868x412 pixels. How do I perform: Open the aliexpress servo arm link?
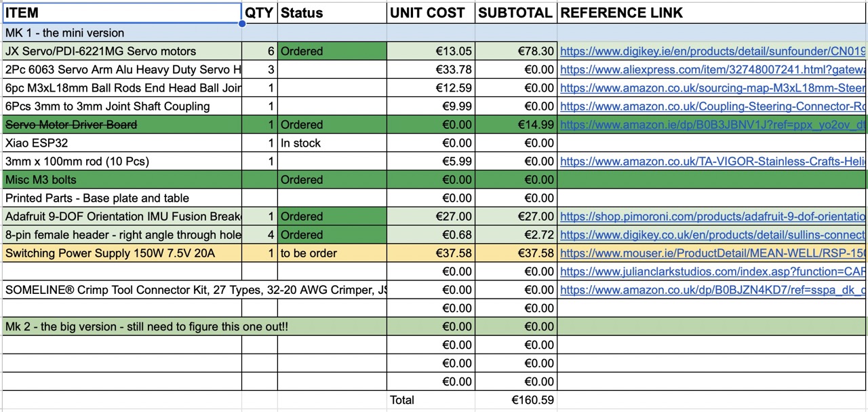713,69
